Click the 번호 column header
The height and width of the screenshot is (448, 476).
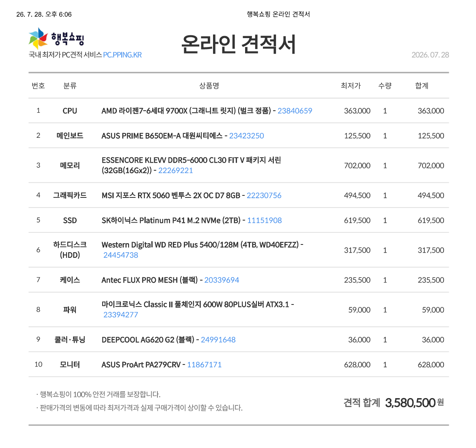click(38, 86)
